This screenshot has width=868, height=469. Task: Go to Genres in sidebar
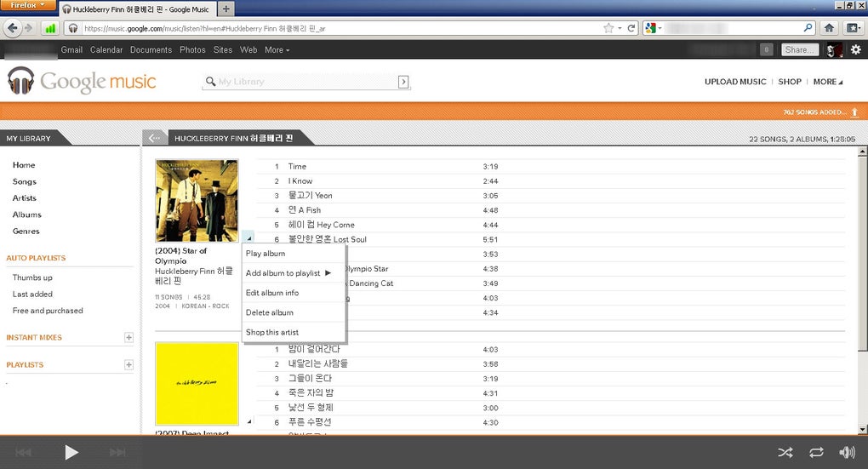pyautogui.click(x=26, y=231)
